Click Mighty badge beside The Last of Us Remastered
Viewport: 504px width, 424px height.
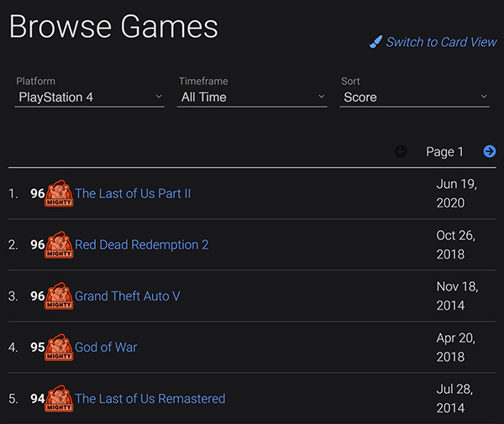point(59,398)
